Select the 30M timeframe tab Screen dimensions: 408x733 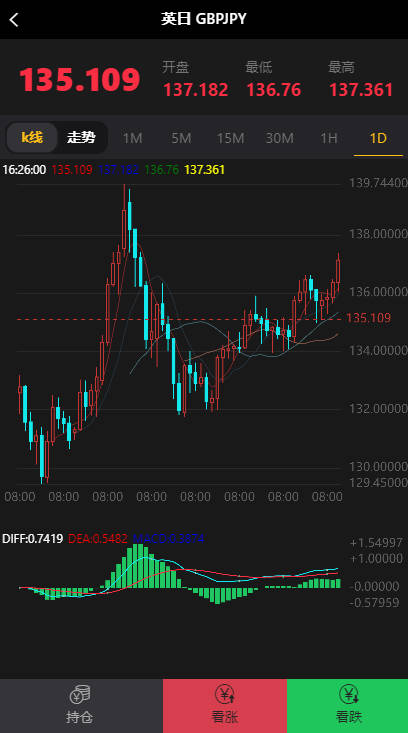click(279, 138)
